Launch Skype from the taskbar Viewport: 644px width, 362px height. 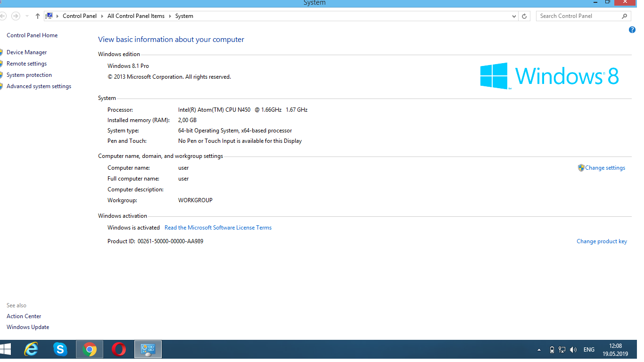point(60,349)
